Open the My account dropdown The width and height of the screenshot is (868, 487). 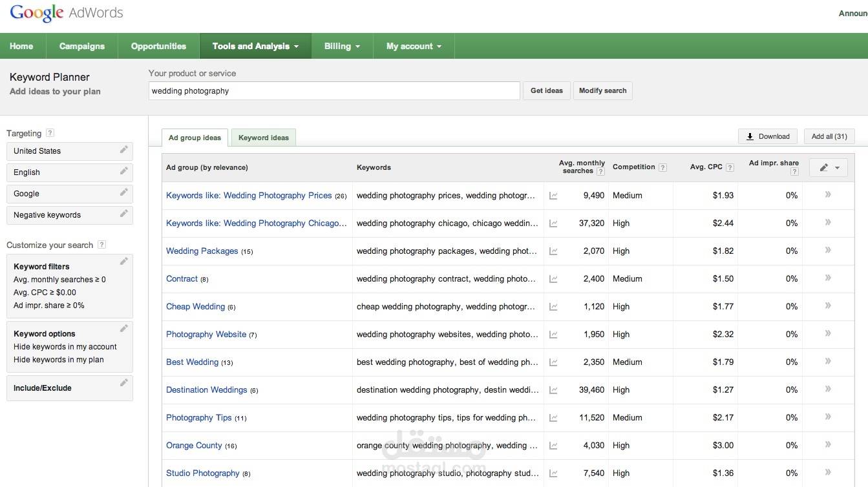[414, 47]
